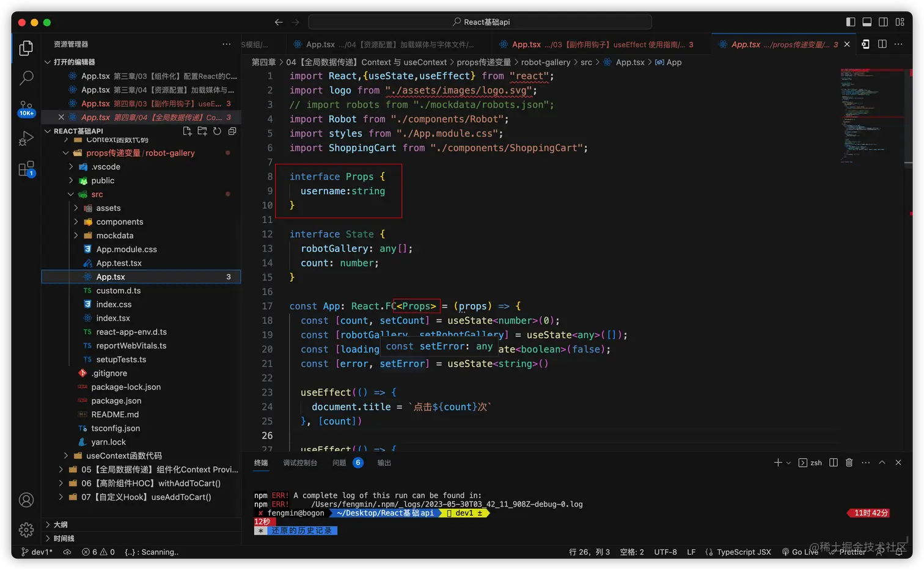This screenshot has height=570, width=924.
Task: Split the terminal panel
Action: [x=834, y=462]
